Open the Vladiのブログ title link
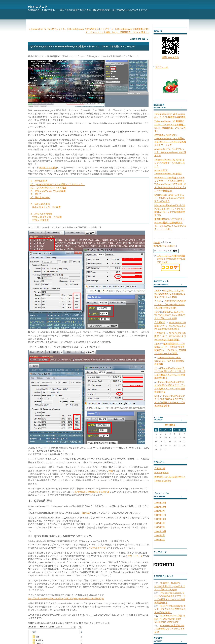 point(38,7)
